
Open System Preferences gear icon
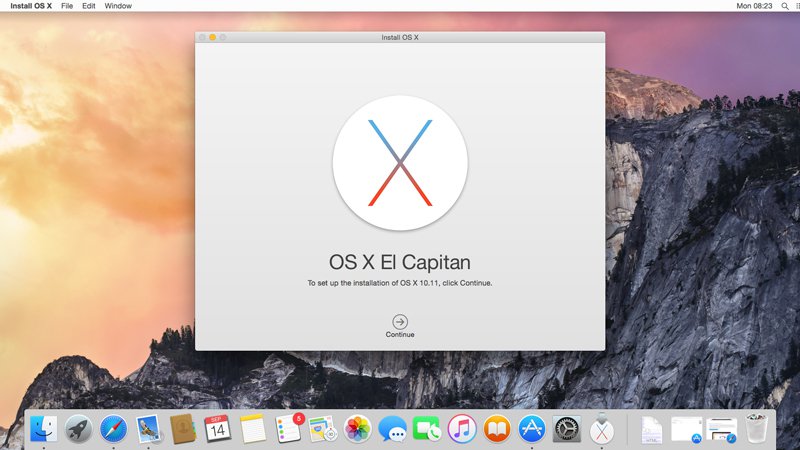pyautogui.click(x=566, y=429)
